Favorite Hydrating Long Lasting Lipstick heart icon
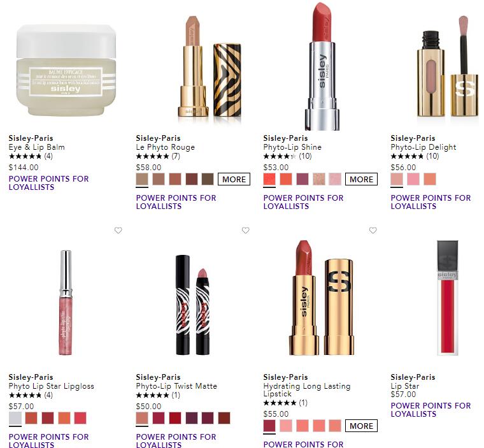 (x=373, y=231)
